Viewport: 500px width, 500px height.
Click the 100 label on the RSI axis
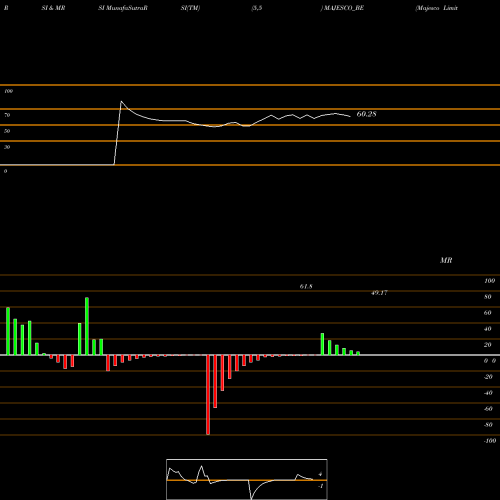click(8, 91)
